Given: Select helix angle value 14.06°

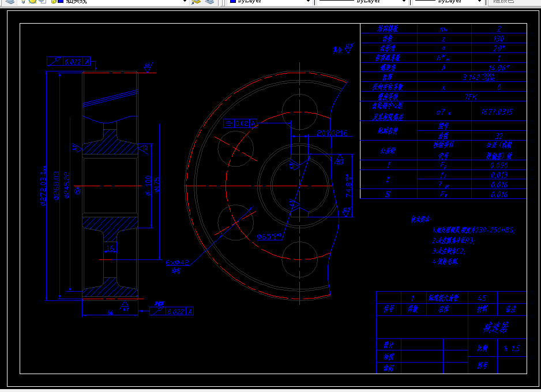Looking at the screenshot, I should (x=498, y=68).
